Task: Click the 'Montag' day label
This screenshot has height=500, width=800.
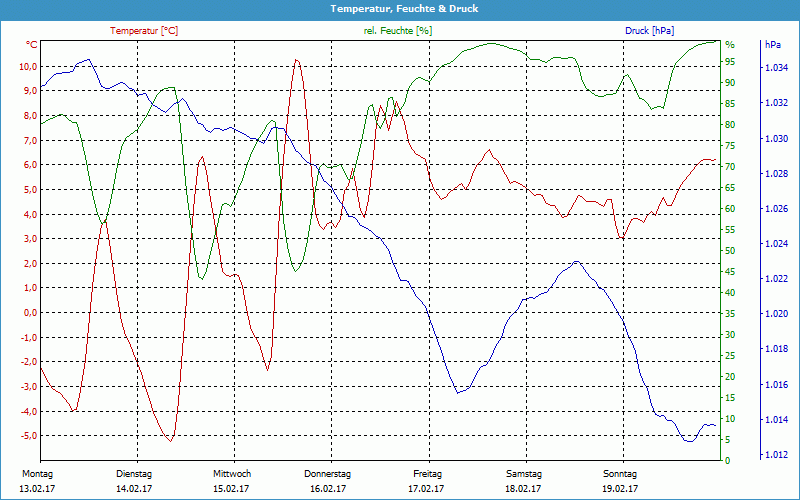Action: (x=37, y=474)
